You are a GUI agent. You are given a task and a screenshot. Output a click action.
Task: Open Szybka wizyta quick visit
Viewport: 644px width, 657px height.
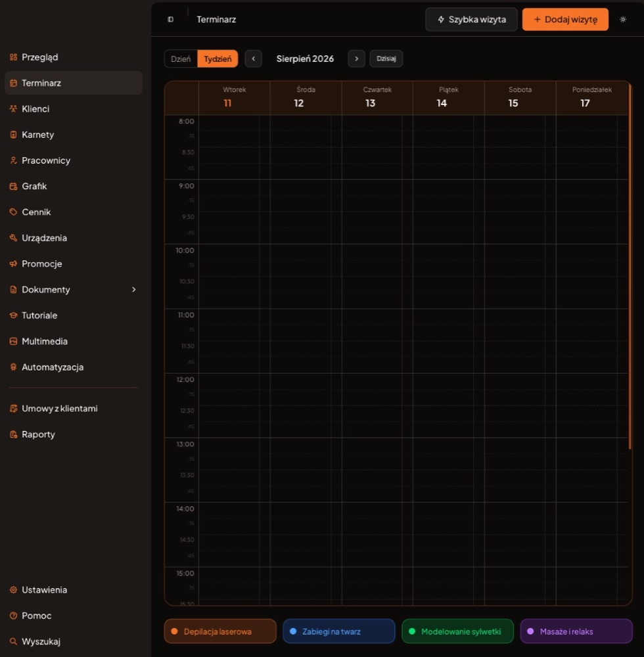tap(471, 19)
